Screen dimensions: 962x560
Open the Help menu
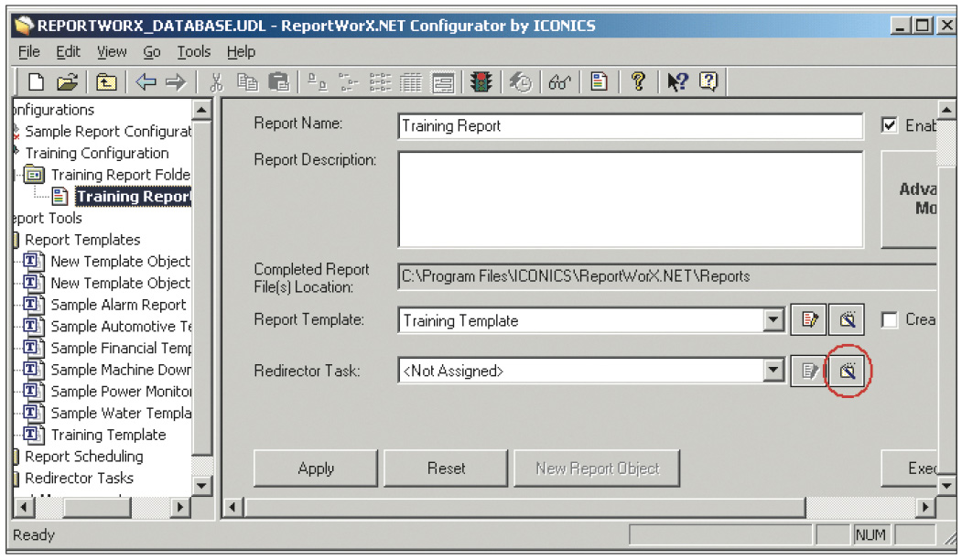coord(241,52)
